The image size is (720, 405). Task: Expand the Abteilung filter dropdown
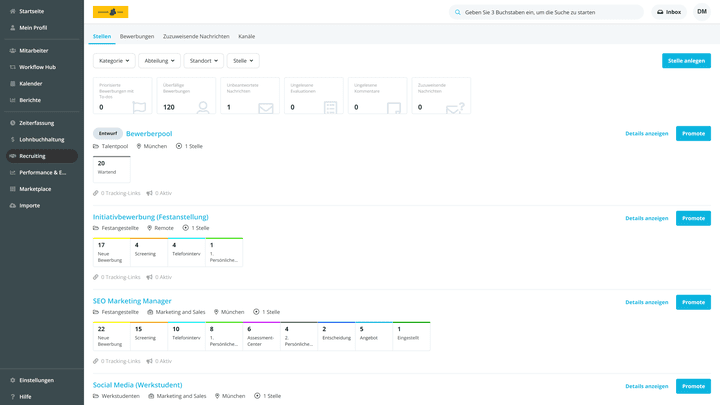click(159, 61)
